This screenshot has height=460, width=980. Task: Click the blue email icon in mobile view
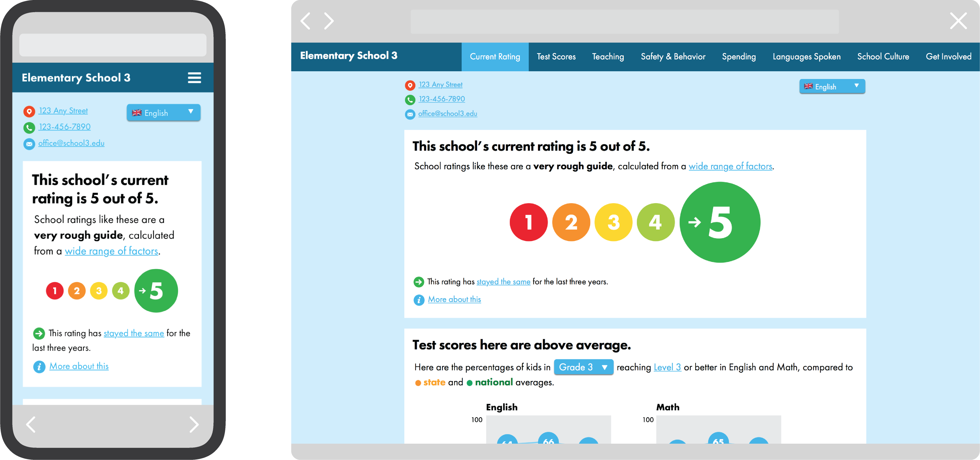pos(29,144)
